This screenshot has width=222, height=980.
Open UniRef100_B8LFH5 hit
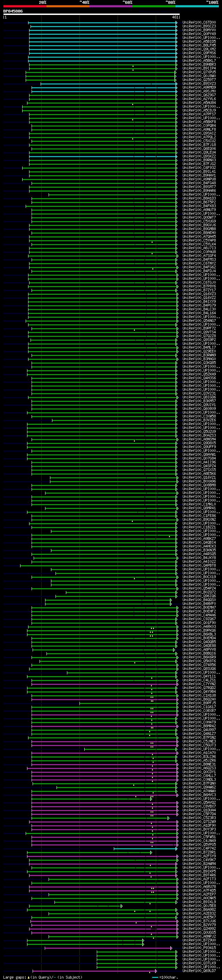(199, 45)
